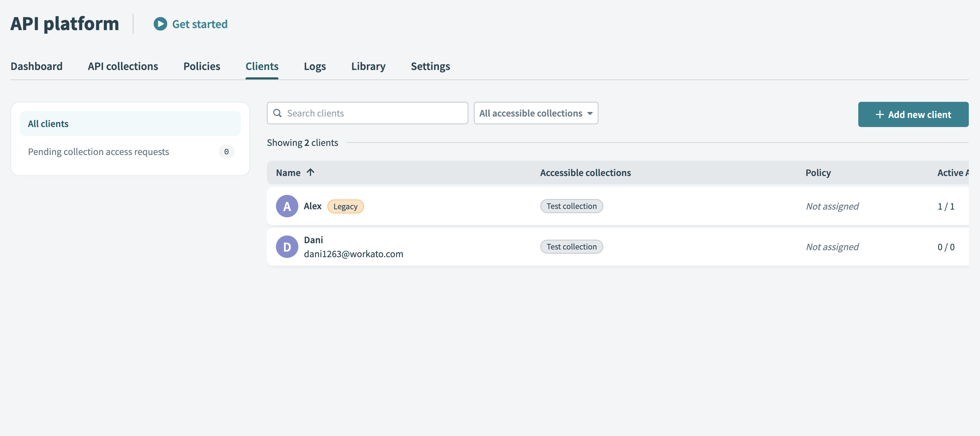980x436 pixels.
Task: Click the Library navigation tab
Action: [368, 64]
